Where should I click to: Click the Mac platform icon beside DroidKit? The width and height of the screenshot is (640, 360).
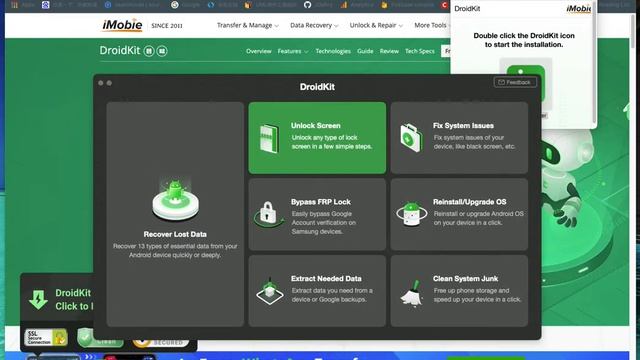click(149, 51)
